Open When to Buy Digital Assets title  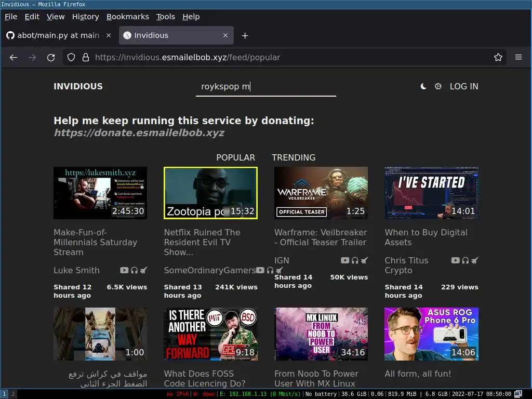(x=426, y=237)
